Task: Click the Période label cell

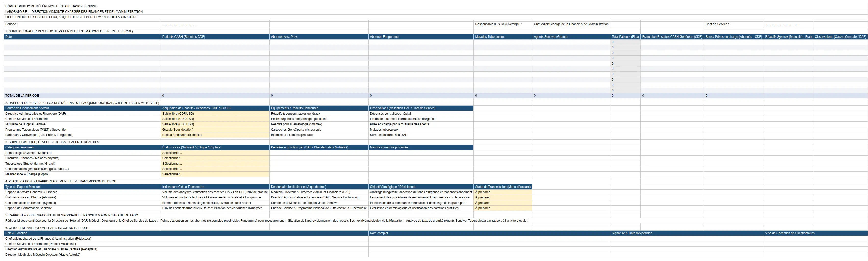Action: click(x=82, y=24)
